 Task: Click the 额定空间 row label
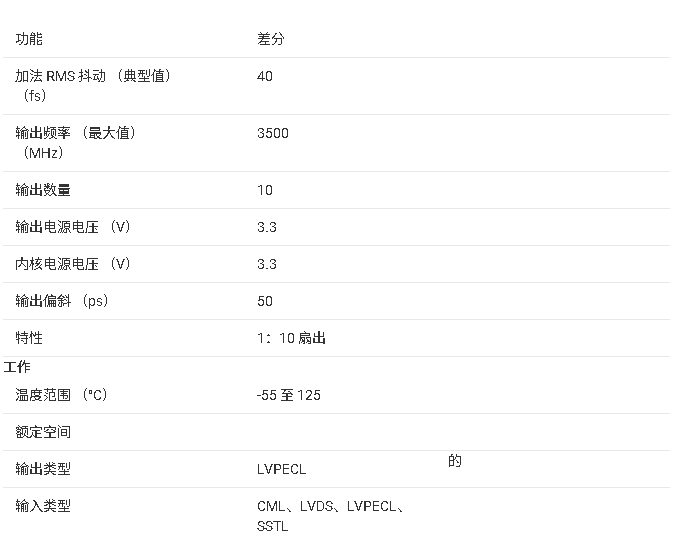click(43, 432)
